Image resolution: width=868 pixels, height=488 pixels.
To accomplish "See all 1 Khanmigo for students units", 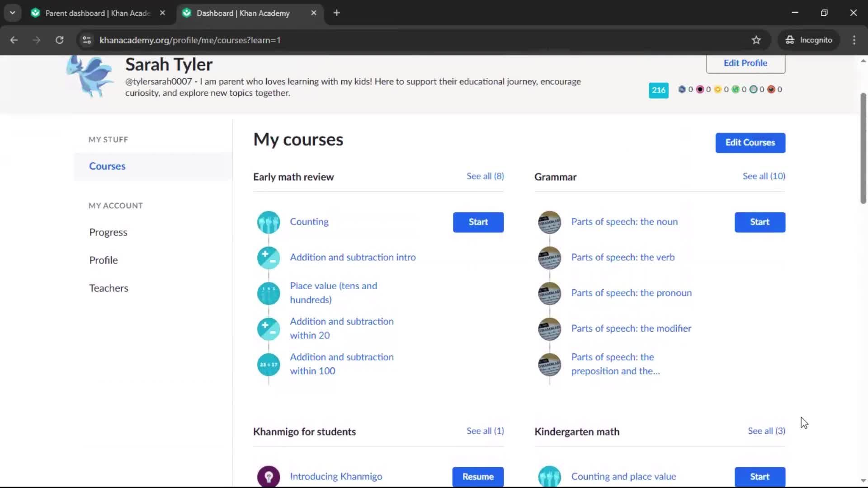I will 485,431.
